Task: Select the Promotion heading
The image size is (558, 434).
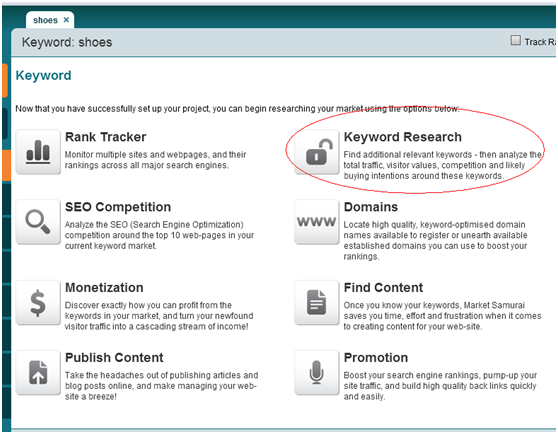Action: tap(376, 358)
